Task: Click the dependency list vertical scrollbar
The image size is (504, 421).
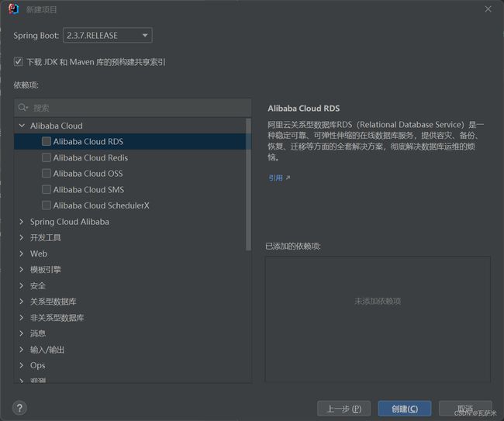Action: (248, 185)
